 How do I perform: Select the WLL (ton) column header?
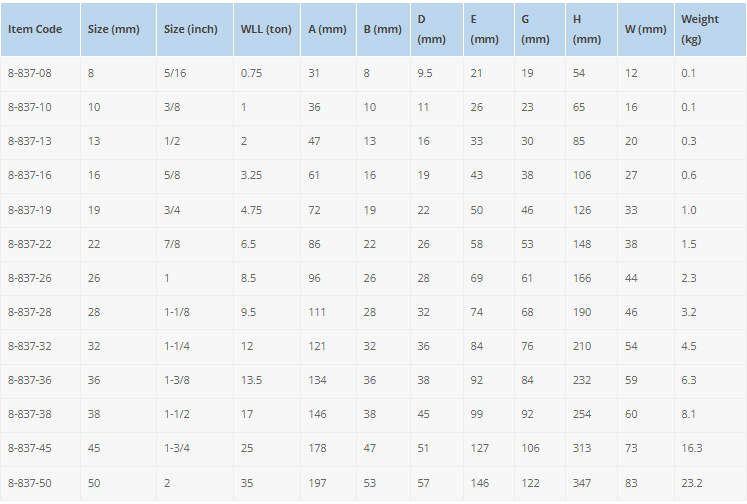point(266,29)
